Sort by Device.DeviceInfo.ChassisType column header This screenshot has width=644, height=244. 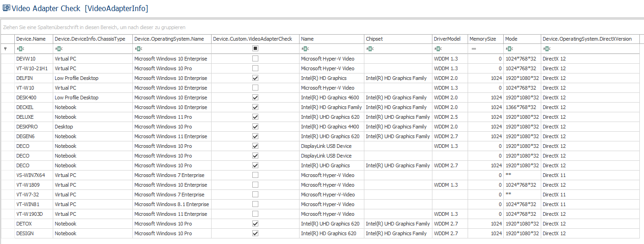pyautogui.click(x=93, y=39)
